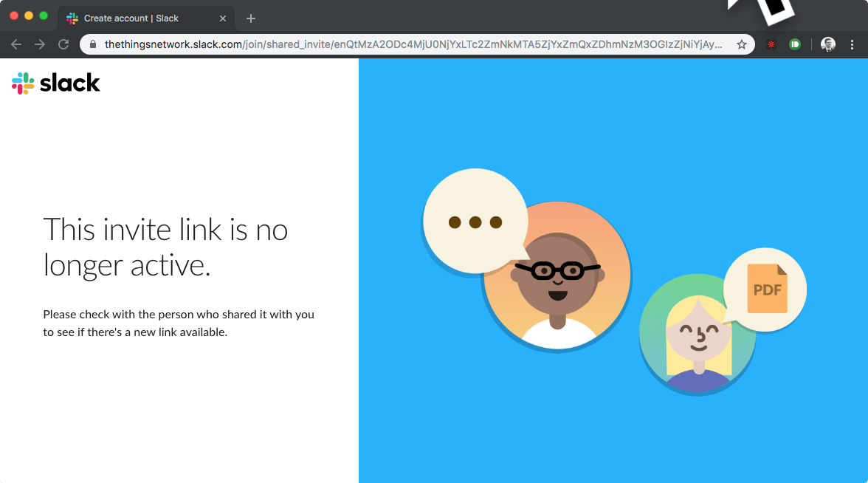Open the Chrome profile avatar
Image resolution: width=868 pixels, height=483 pixels.
[x=828, y=44]
